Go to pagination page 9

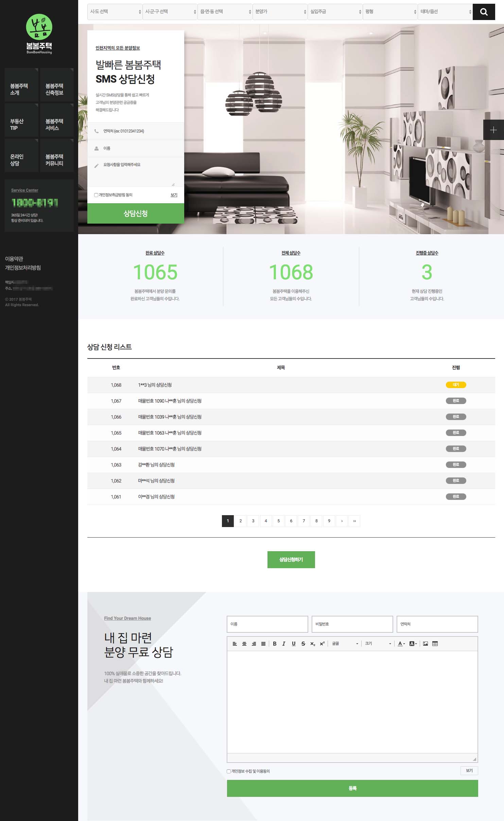[x=329, y=521]
